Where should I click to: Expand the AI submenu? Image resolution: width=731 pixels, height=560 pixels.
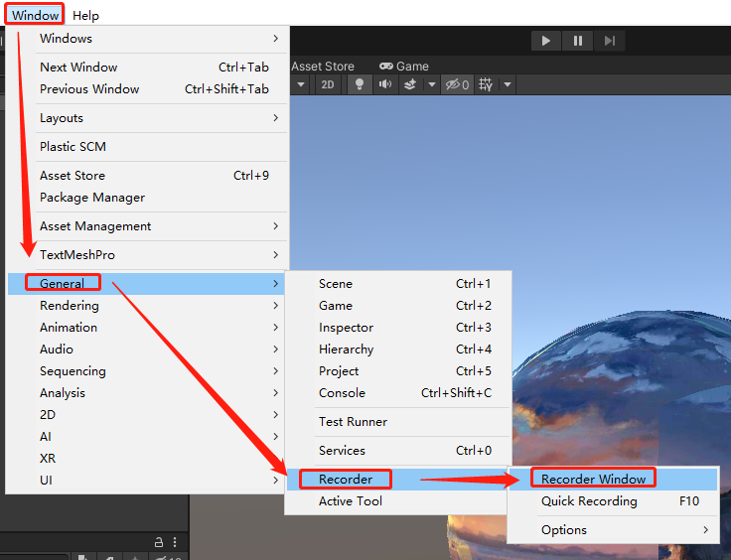147,437
